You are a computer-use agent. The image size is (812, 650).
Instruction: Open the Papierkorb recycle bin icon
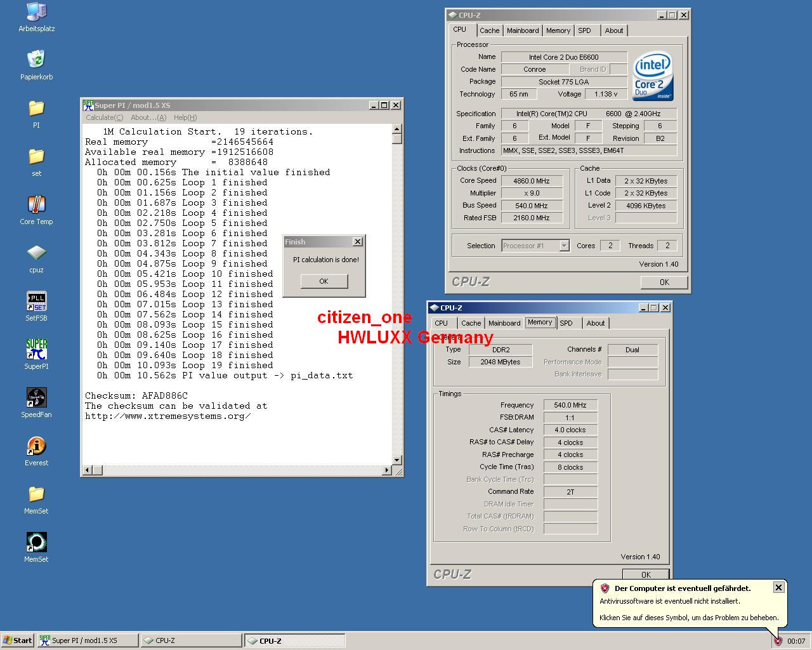tap(36, 65)
